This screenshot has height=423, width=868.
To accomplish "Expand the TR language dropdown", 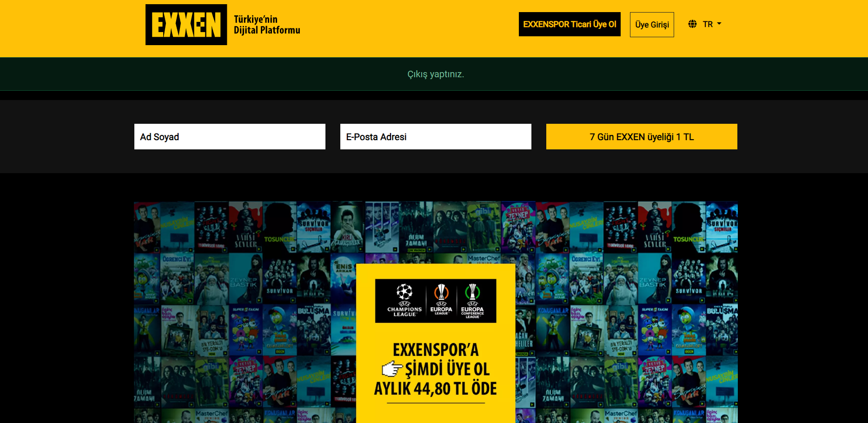I will point(711,23).
